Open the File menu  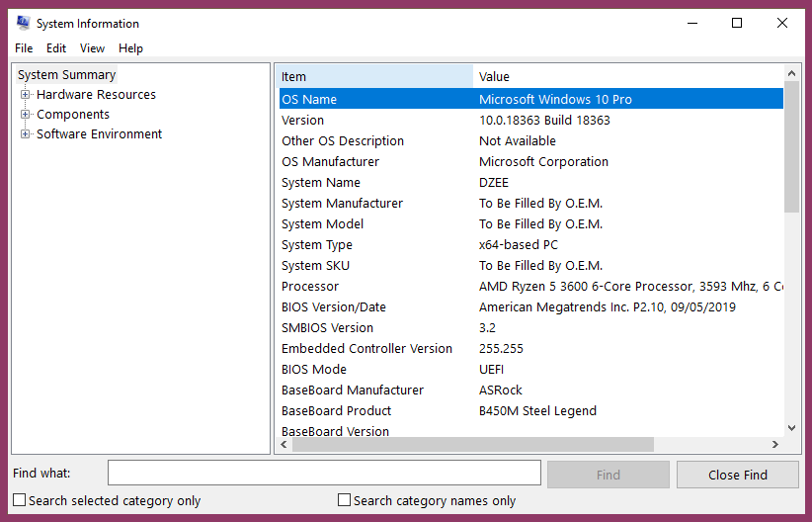click(x=24, y=48)
